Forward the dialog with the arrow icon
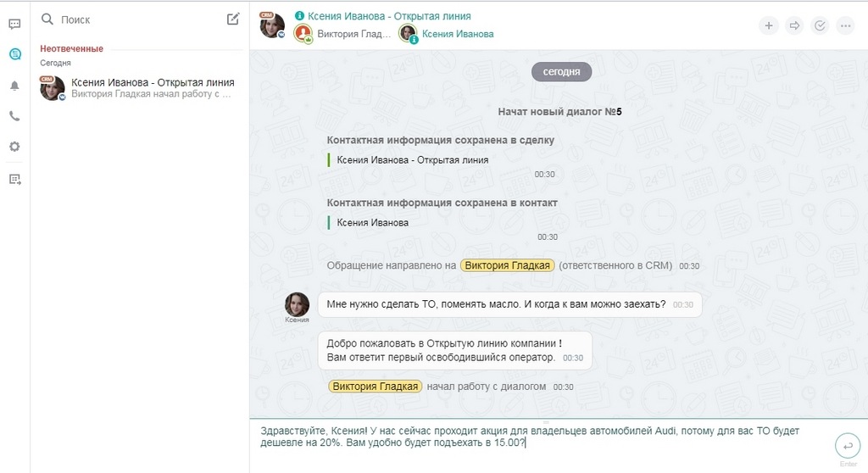Viewport: 868px width, 473px height. click(794, 25)
